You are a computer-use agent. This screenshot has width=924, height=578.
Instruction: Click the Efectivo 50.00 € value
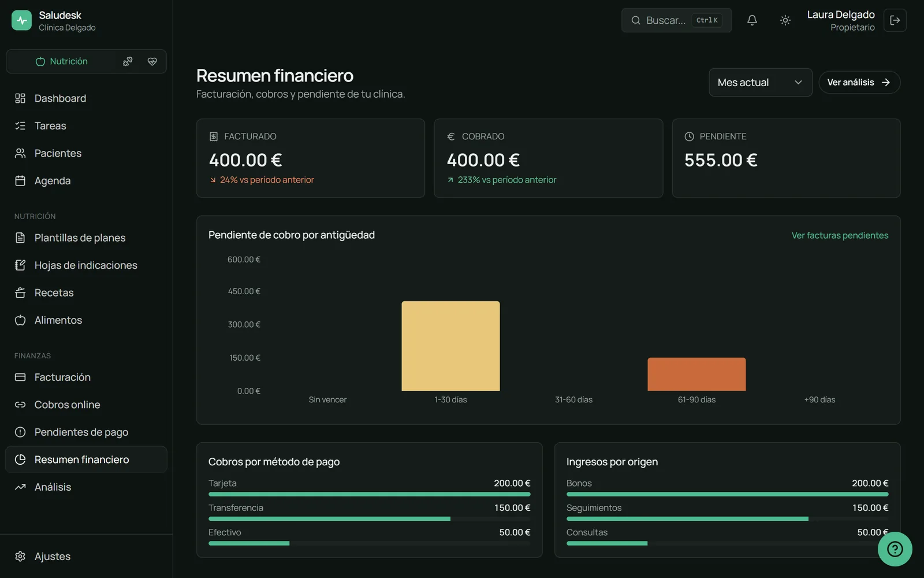click(515, 532)
